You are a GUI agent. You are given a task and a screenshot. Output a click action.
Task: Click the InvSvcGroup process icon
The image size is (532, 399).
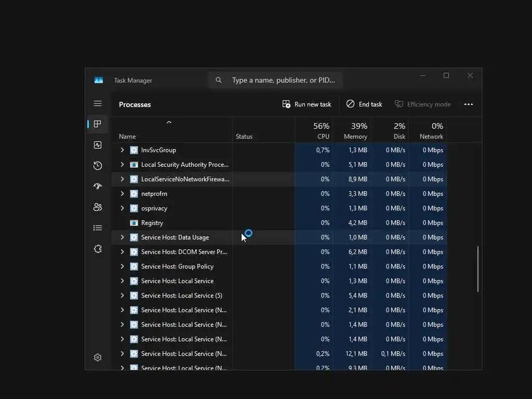[x=134, y=150]
